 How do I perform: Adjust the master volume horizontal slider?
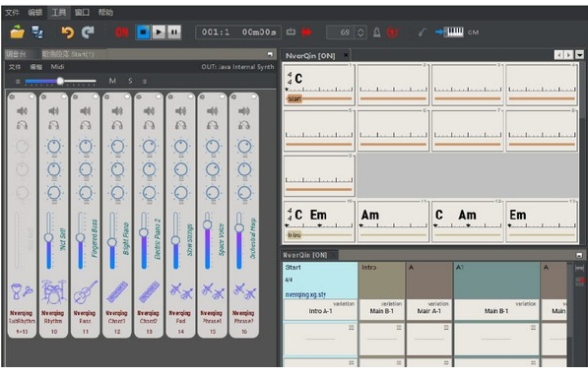coord(60,81)
